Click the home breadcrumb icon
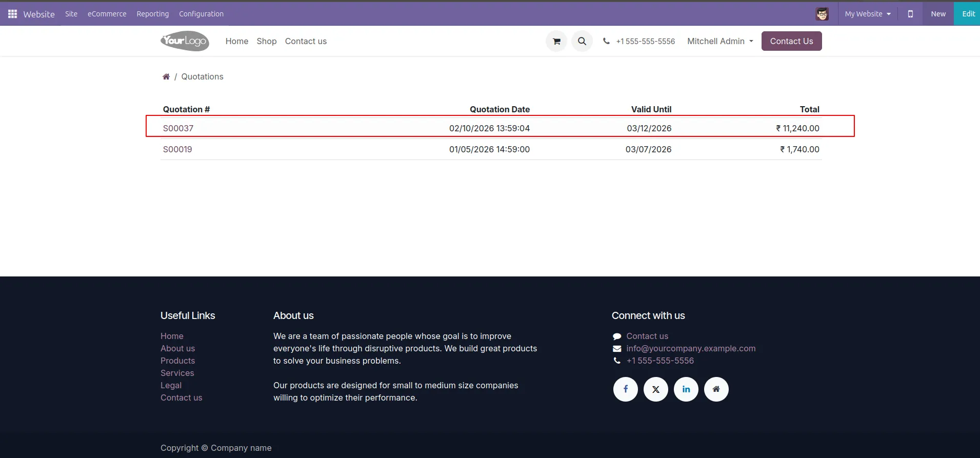 tap(166, 76)
